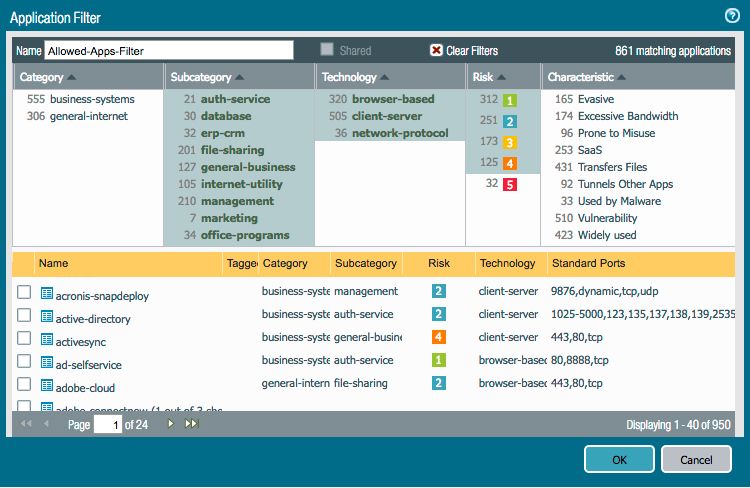Click the active-directory application icon
The image size is (750, 488).
point(46,316)
